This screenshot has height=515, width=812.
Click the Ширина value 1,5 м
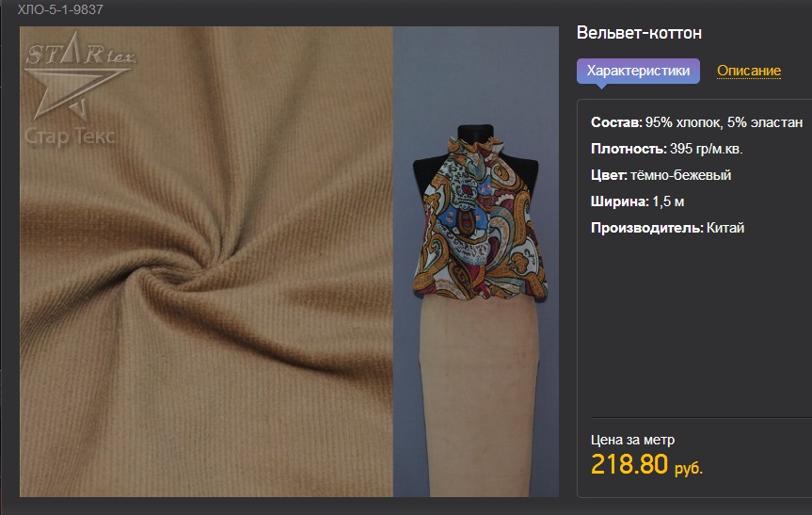[668, 201]
